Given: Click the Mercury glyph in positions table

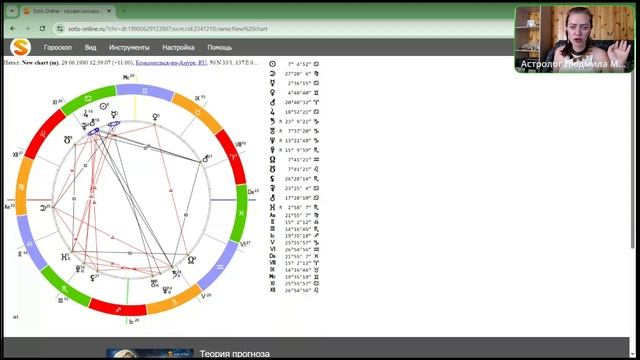Looking at the screenshot, I should (272, 83).
